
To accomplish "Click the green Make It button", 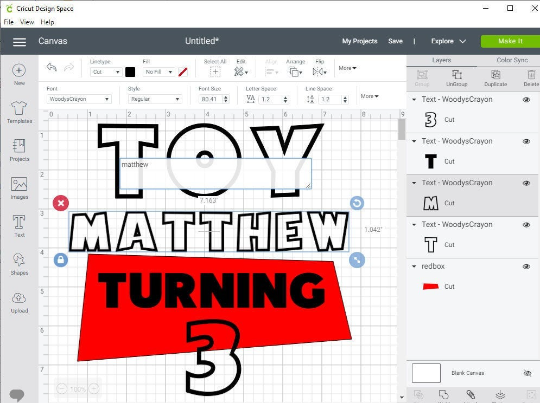I will [510, 41].
